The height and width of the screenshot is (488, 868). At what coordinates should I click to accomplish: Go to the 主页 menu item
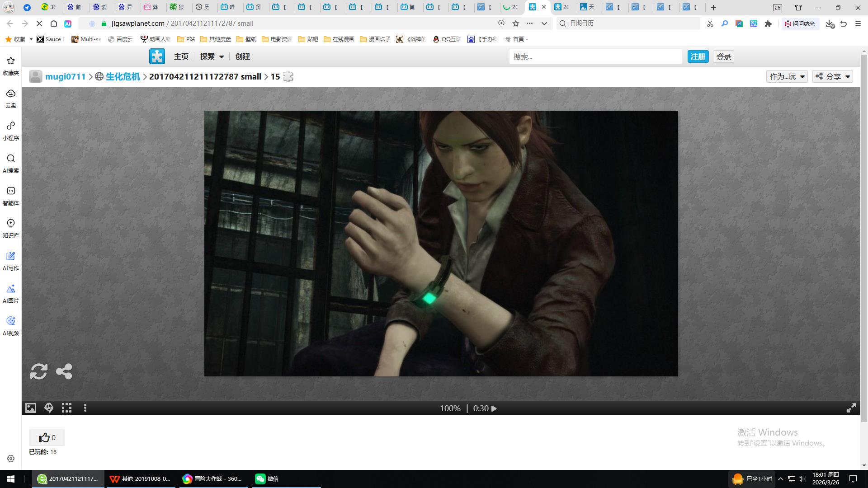(x=181, y=56)
